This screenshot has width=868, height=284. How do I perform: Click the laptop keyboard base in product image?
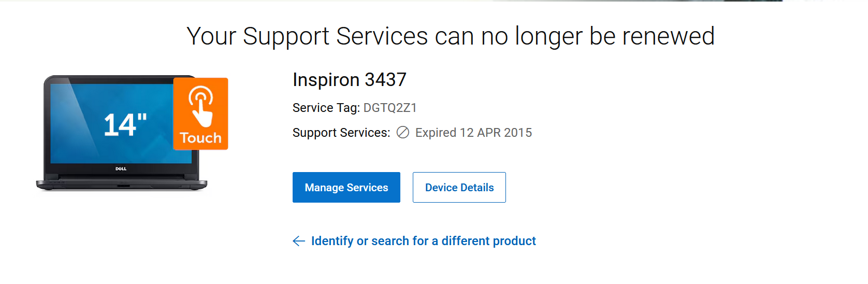pos(121,183)
